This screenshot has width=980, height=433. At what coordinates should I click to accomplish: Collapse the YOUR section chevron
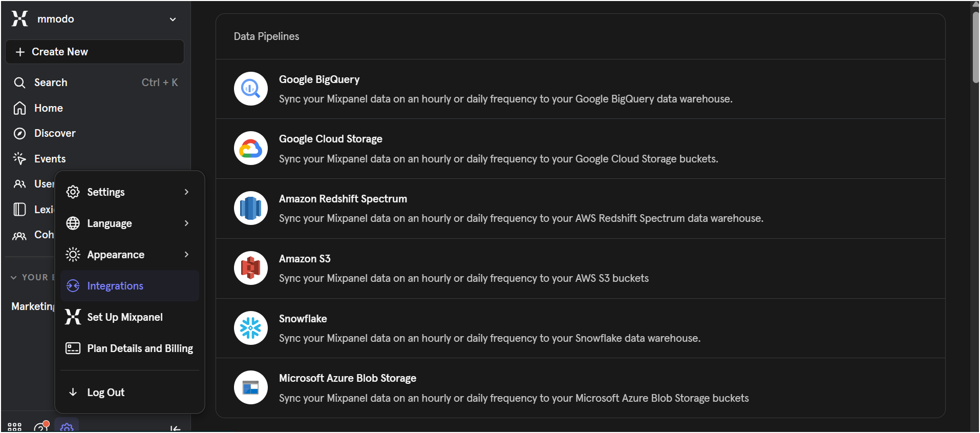14,277
